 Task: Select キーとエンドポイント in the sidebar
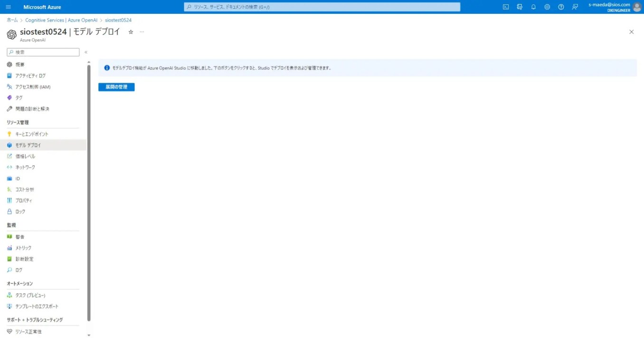pos(31,134)
